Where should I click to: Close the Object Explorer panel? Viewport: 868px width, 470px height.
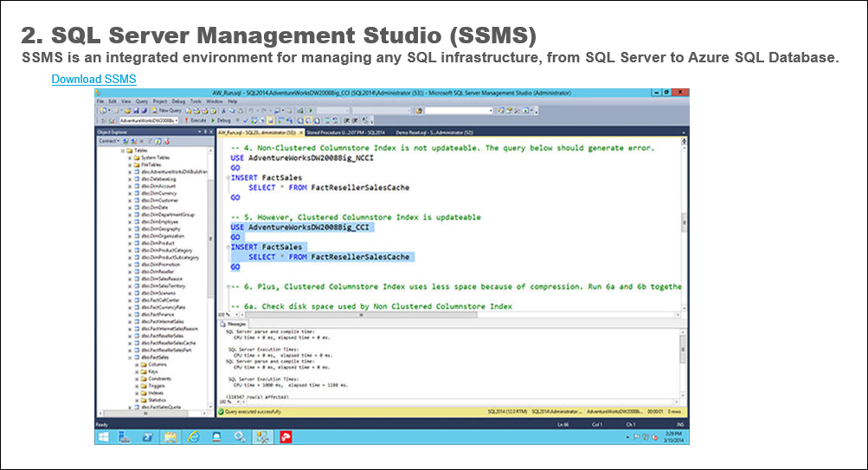pos(211,132)
